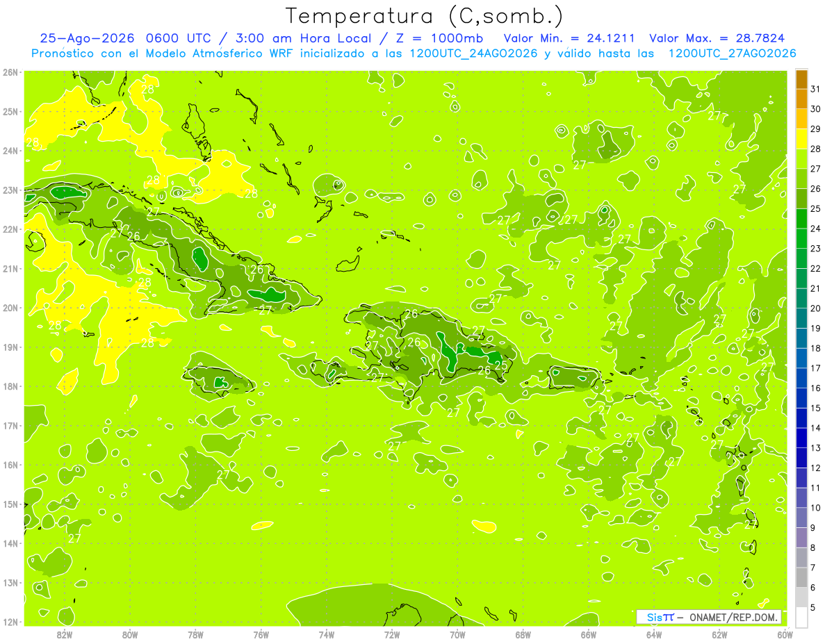This screenshot has height=644, width=834.
Task: Click the longitude label '74W'
Action: pyautogui.click(x=327, y=635)
